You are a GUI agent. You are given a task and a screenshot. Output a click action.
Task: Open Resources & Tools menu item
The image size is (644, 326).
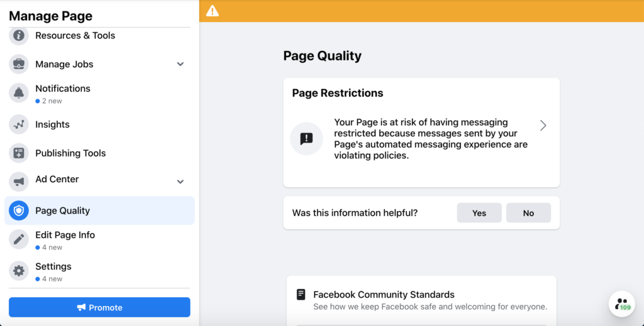click(x=75, y=36)
